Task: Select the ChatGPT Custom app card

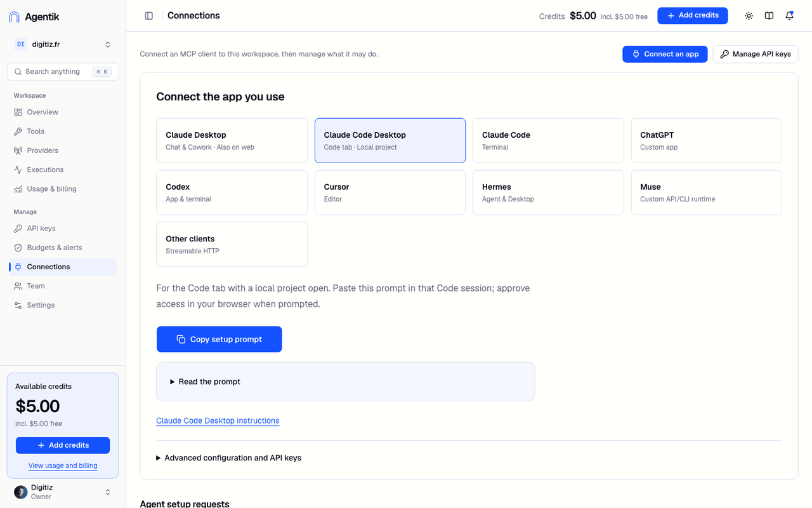Action: 706,140
